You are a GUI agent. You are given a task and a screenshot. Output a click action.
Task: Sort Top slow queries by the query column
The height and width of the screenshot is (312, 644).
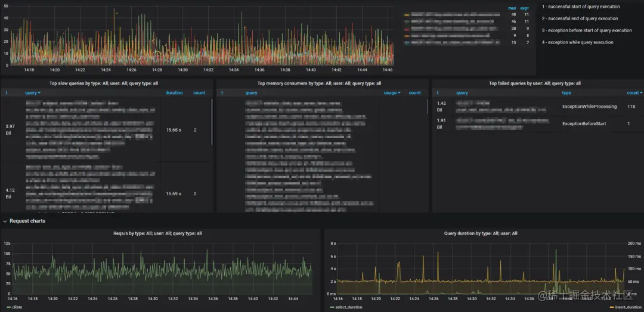[33, 93]
